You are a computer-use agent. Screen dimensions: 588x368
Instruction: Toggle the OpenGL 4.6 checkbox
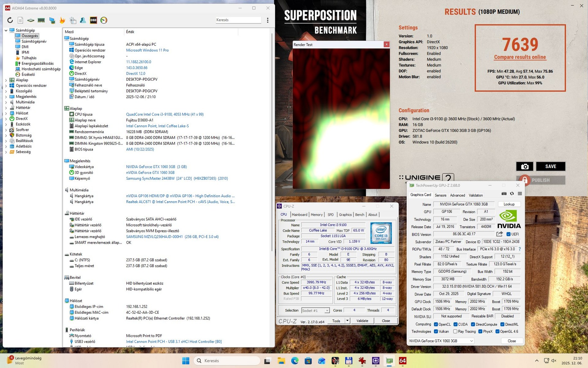[x=497, y=331]
